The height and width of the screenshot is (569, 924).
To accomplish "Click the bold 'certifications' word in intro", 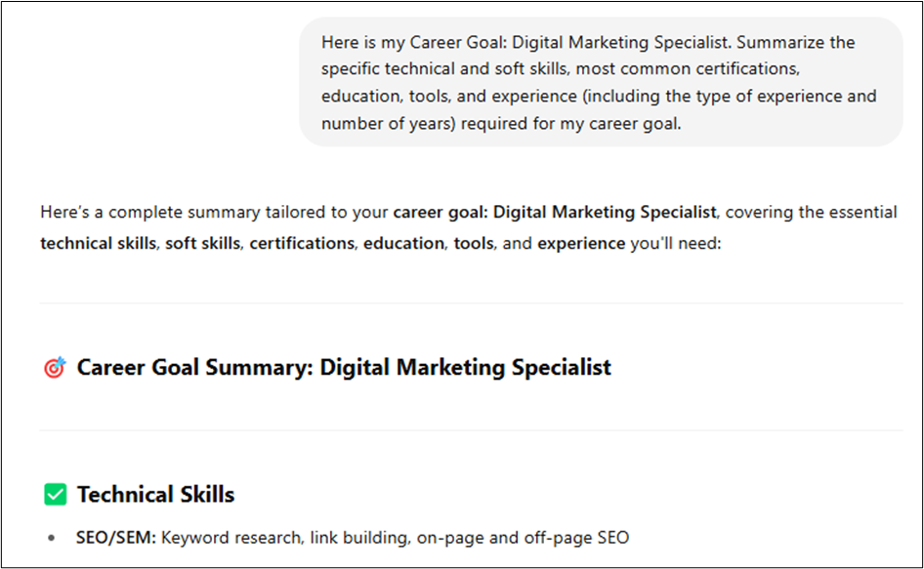I will click(302, 243).
